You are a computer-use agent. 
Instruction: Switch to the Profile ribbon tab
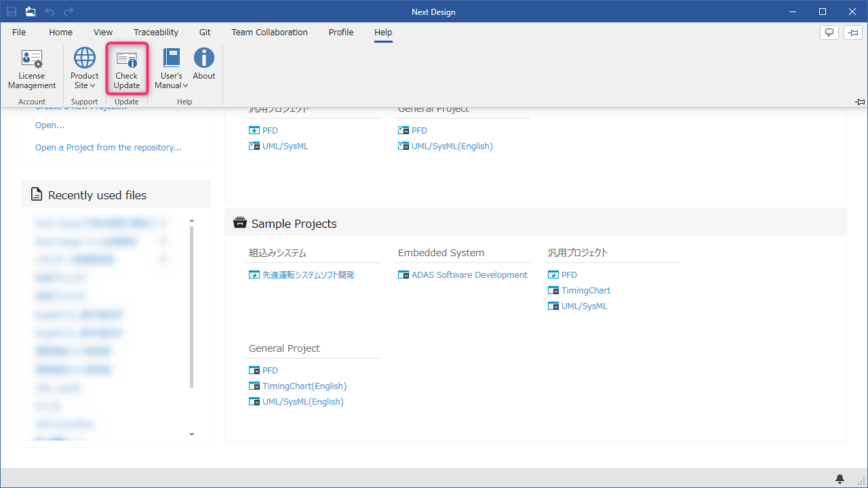(x=341, y=33)
